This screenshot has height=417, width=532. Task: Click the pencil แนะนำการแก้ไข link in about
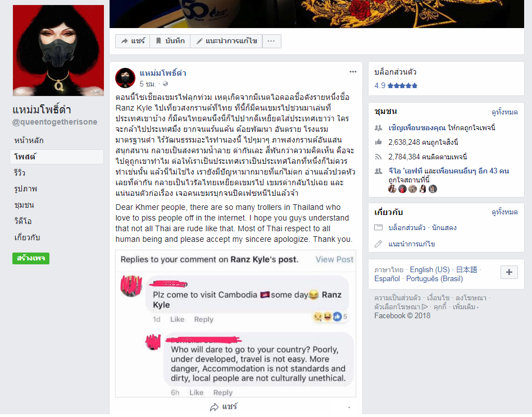pos(412,244)
